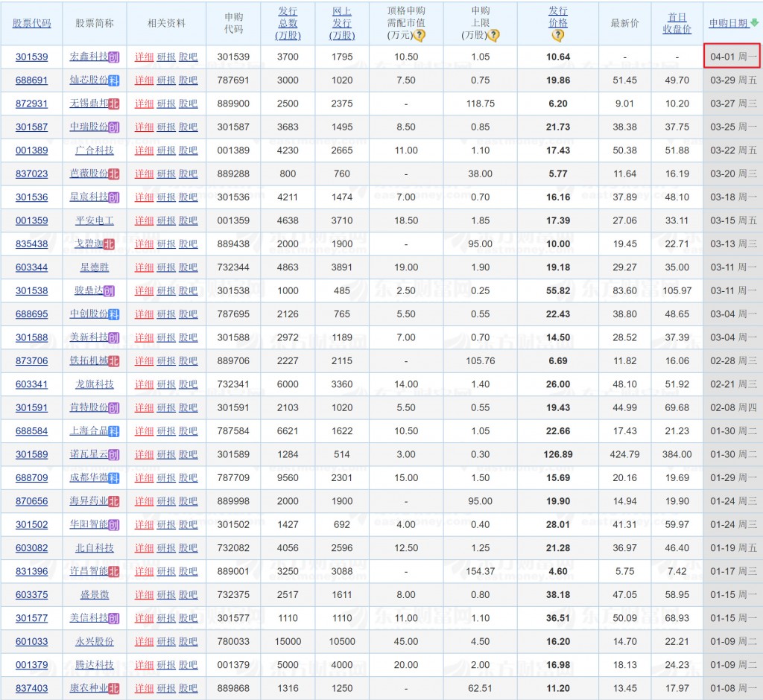Open stock code 001379 link
Viewport: 763px width, 700px height.
(x=31, y=665)
